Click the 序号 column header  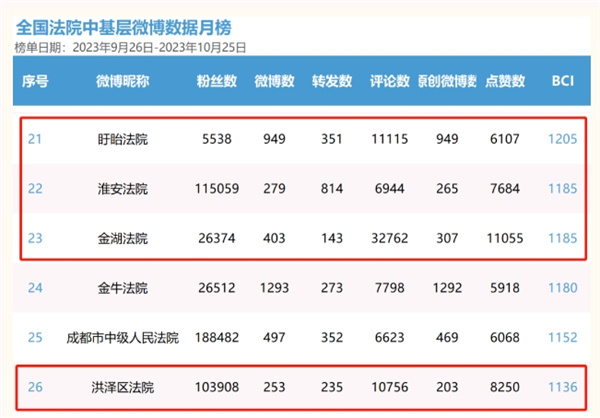tap(35, 81)
